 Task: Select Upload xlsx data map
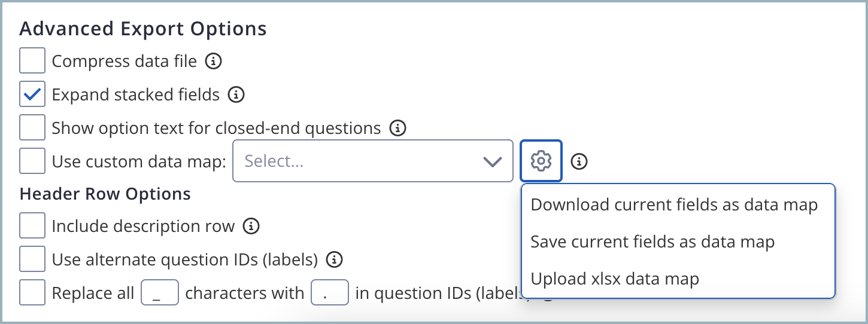pos(615,279)
